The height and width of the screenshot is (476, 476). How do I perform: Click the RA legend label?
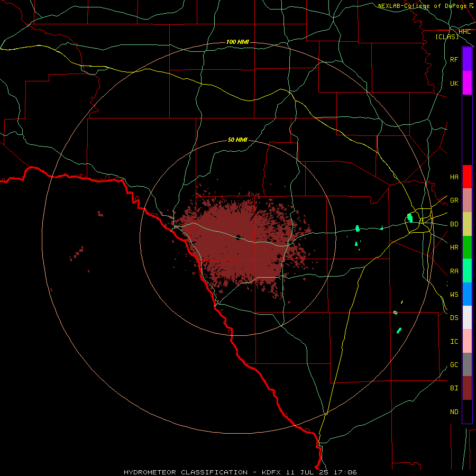[454, 271]
